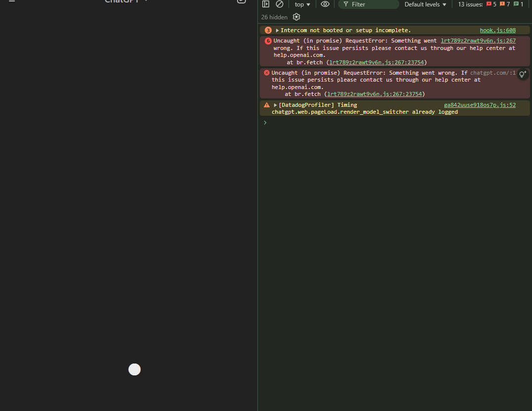The width and height of the screenshot is (532, 411).
Task: Open the lrt789z2rawt9v6n.js:267 error link
Action: coord(478,40)
